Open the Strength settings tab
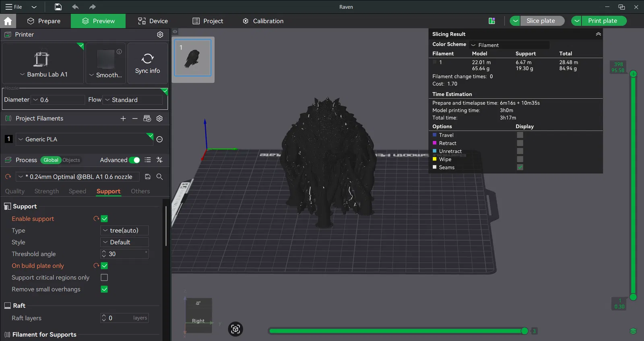Image resolution: width=644 pixels, height=341 pixels. coord(47,191)
